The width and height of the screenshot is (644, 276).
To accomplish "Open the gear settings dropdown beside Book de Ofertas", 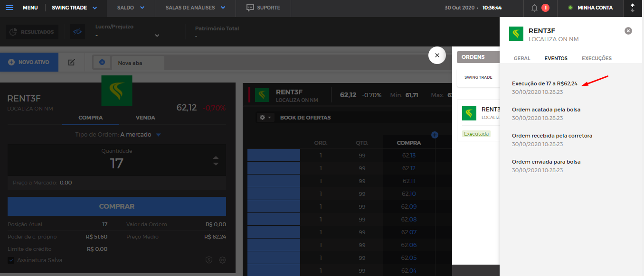I will pyautogui.click(x=265, y=117).
